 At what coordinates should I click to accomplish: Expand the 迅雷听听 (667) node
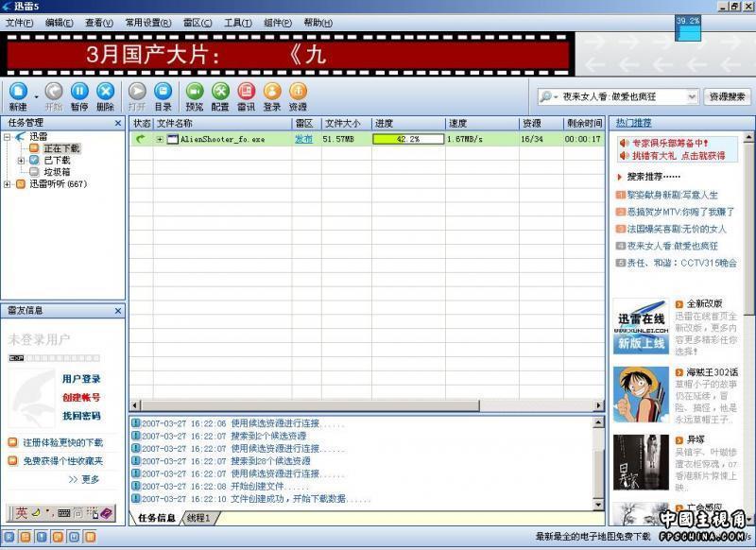point(8,184)
